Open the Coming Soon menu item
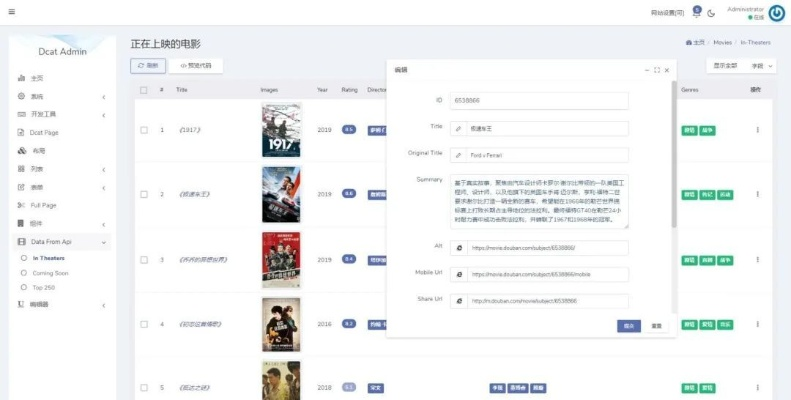Screen dimensions: 791x400 pyautogui.click(x=50, y=272)
